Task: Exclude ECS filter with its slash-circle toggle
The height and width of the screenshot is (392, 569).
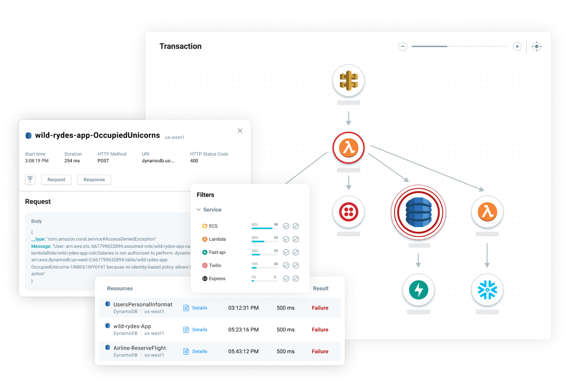Action: point(296,226)
